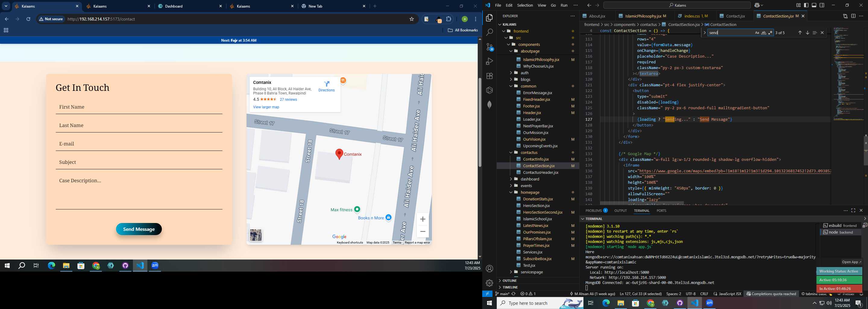Toggle Match Case in find widget
Screen dimensions: 868x309
757,33
